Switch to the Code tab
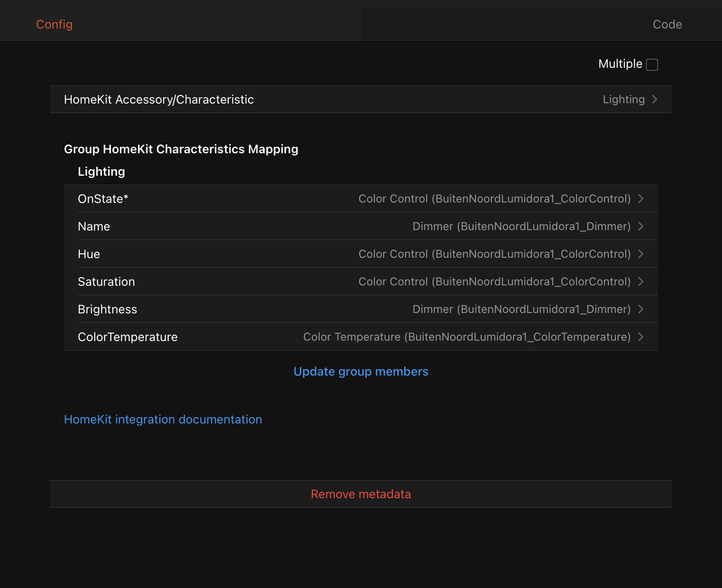 tap(667, 24)
